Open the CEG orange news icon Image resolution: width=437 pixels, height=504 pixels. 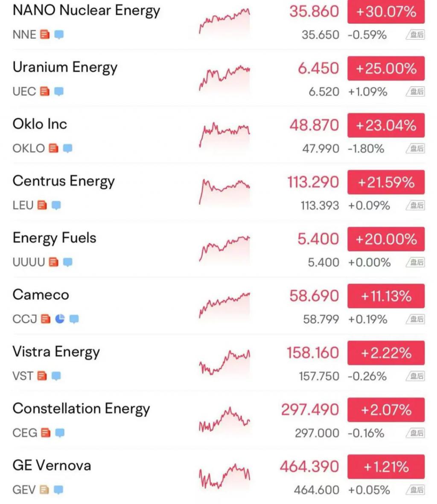coord(46,433)
